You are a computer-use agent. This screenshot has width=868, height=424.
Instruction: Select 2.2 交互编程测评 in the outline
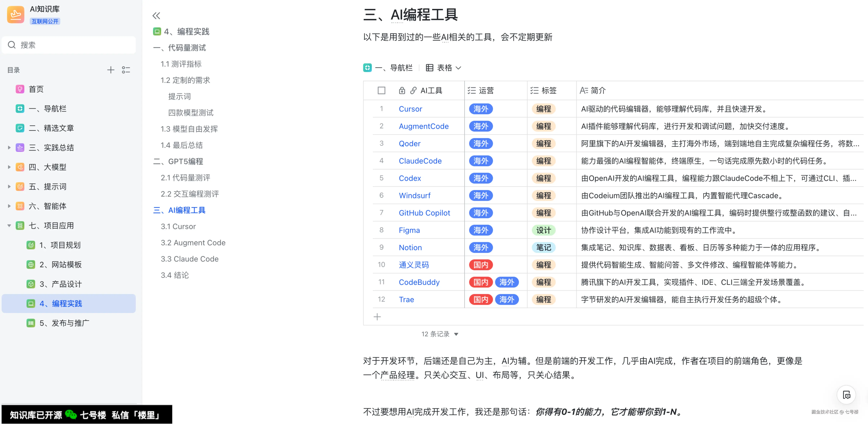click(x=190, y=194)
